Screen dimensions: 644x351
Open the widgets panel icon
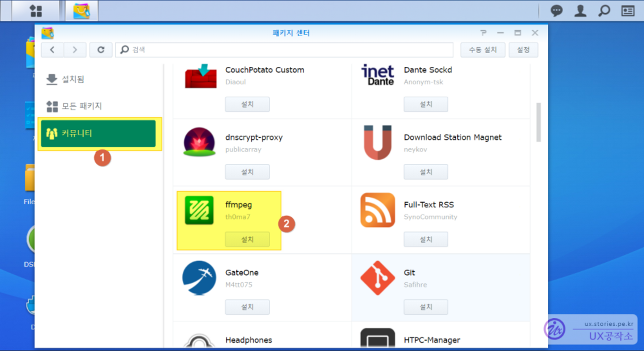[x=628, y=11]
